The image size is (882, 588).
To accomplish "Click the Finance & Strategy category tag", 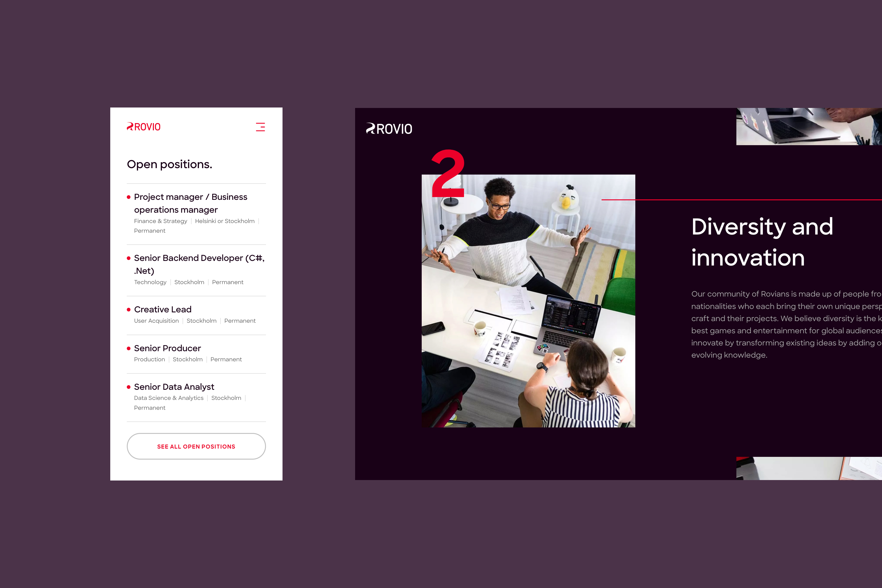I will pyautogui.click(x=161, y=221).
